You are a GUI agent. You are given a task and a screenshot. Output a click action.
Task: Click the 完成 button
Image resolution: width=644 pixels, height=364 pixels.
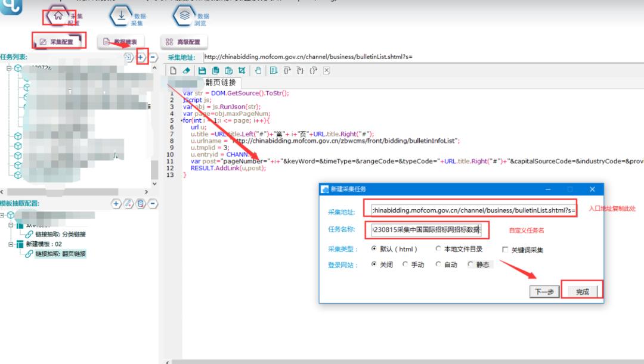click(581, 291)
